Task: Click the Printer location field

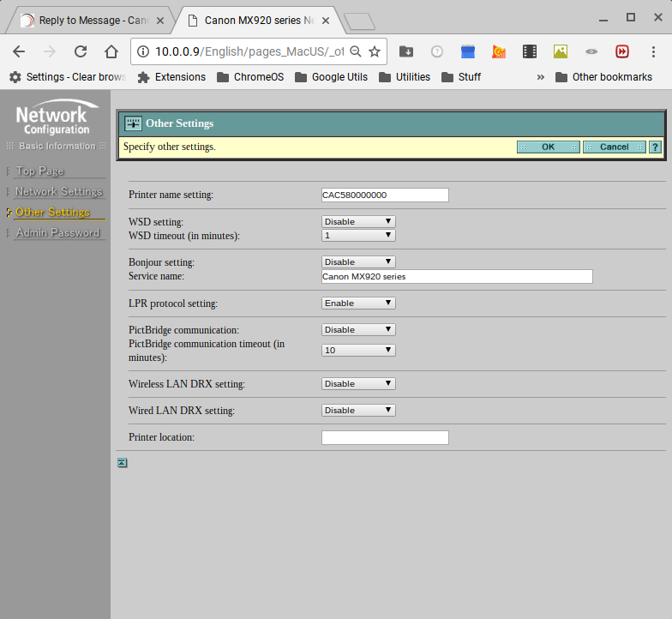Action: [385, 437]
